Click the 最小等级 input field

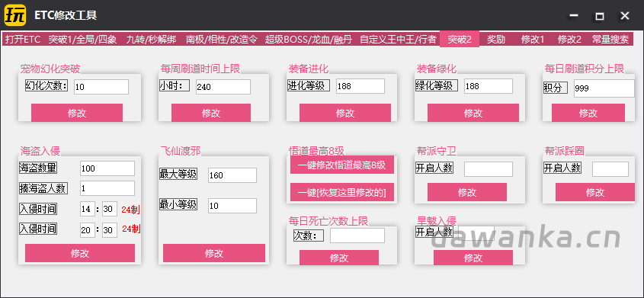click(232, 206)
